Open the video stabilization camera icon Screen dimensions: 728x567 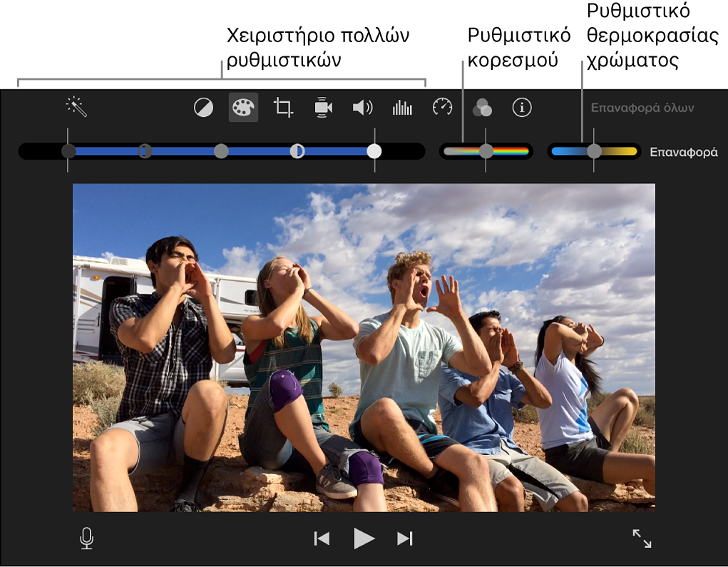(x=323, y=108)
